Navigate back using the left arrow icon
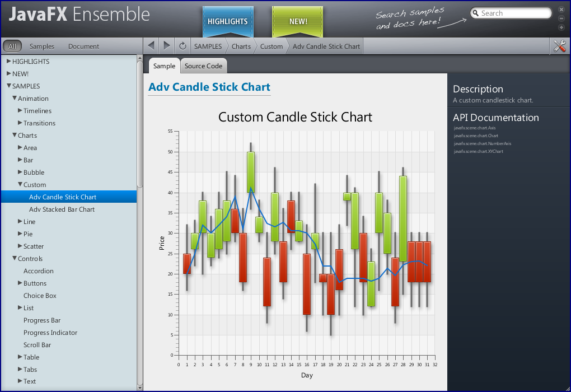This screenshot has width=571, height=392. [151, 46]
